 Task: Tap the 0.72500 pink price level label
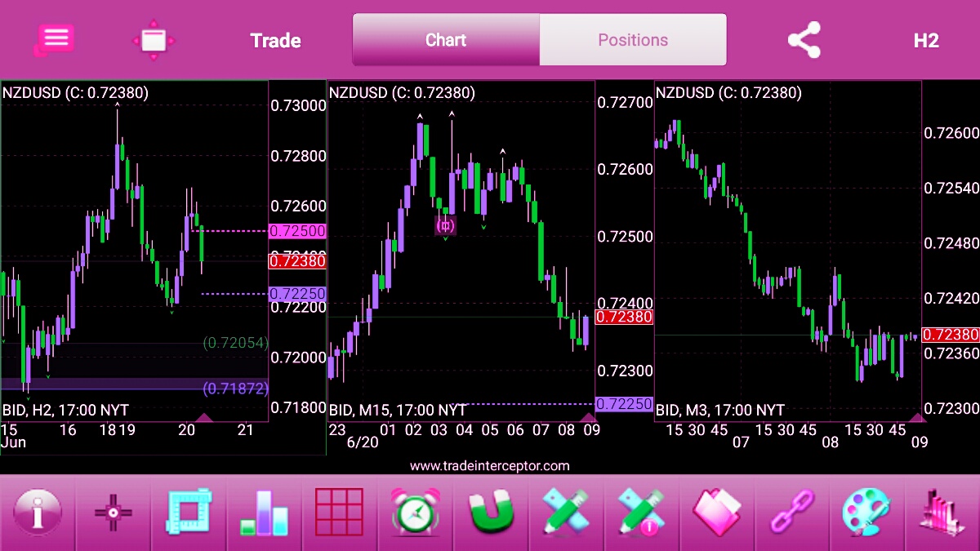point(297,231)
